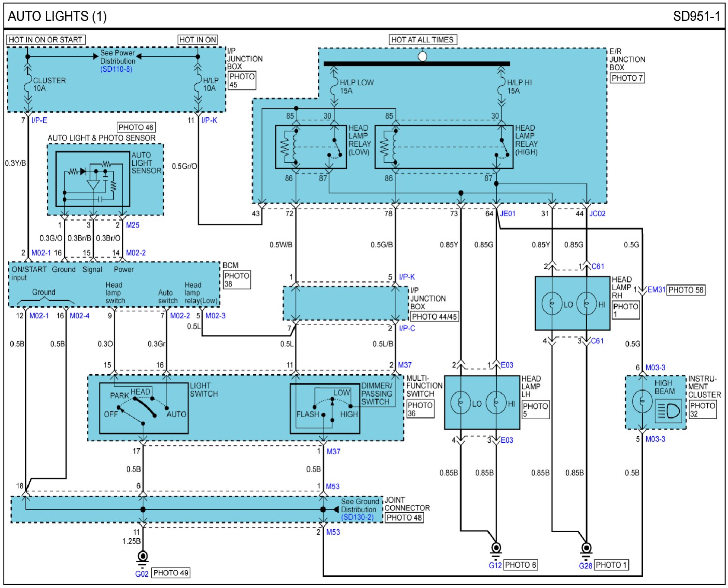Viewport: 728px width, 588px height.
Task: Click the H/LP LOW 15A fuse symbol
Action: (334, 87)
